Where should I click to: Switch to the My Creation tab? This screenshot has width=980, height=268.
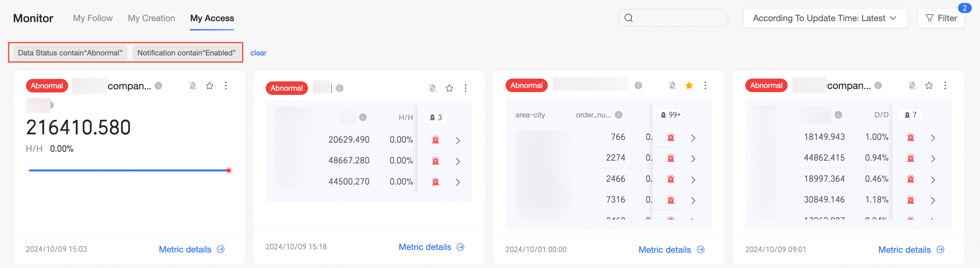(152, 18)
